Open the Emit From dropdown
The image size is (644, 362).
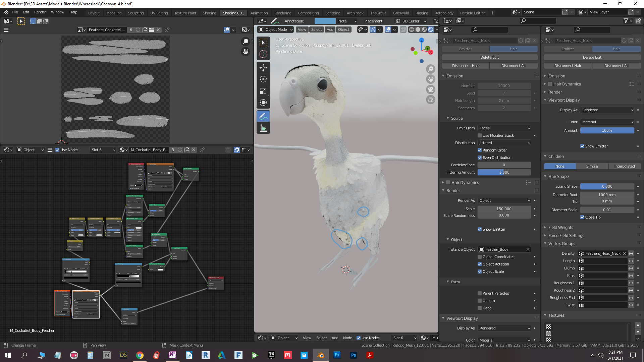click(x=504, y=128)
